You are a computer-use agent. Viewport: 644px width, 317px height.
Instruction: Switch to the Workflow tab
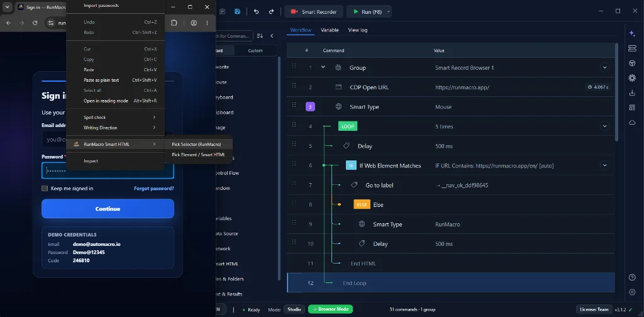(301, 30)
